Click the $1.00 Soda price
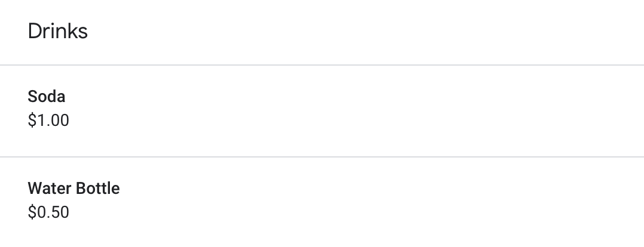 coord(48,121)
